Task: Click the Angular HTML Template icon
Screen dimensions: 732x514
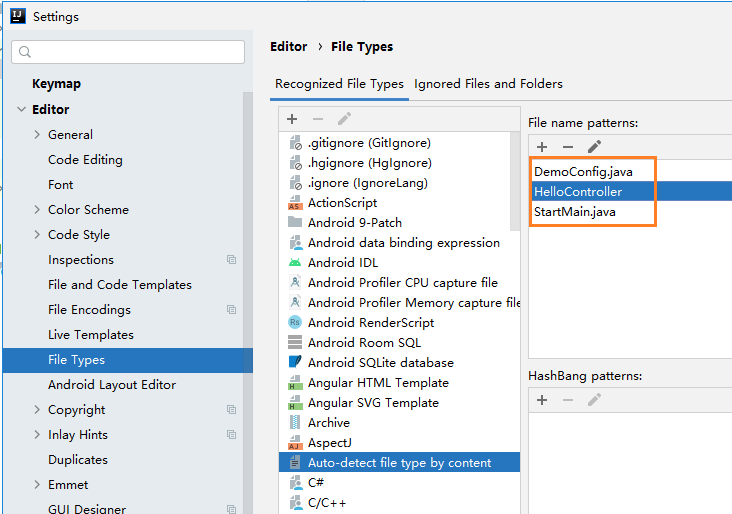Action: click(x=295, y=383)
